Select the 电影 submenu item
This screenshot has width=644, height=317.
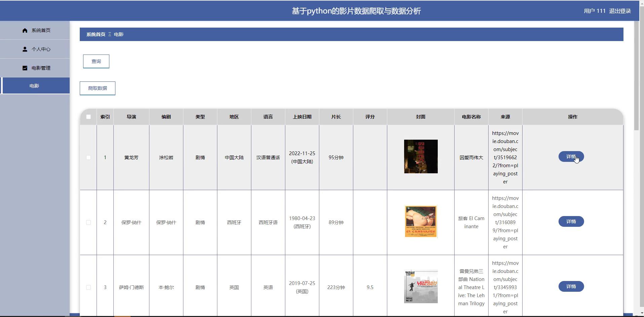point(35,86)
